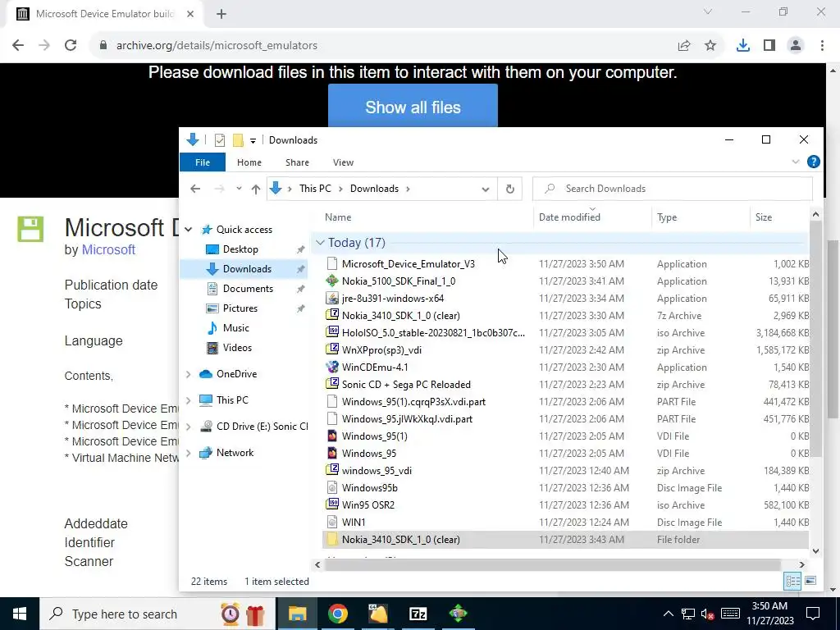
Task: Expand the Explorer ribbon chevron
Action: point(796,162)
